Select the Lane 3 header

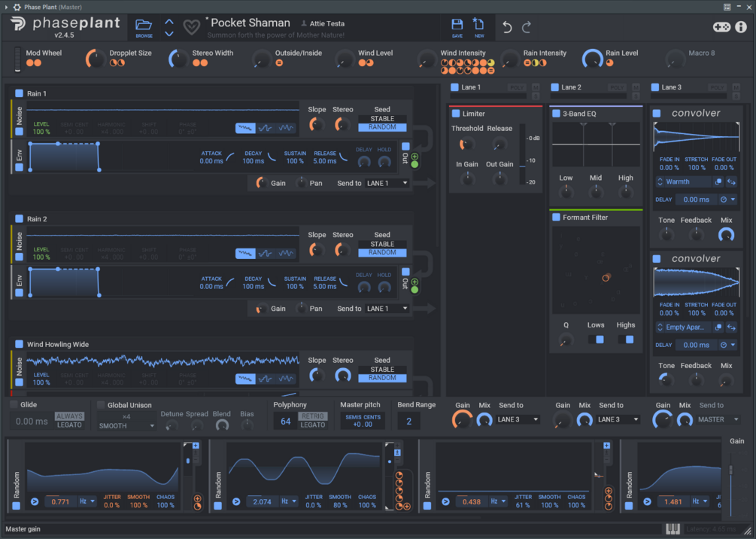click(x=671, y=87)
